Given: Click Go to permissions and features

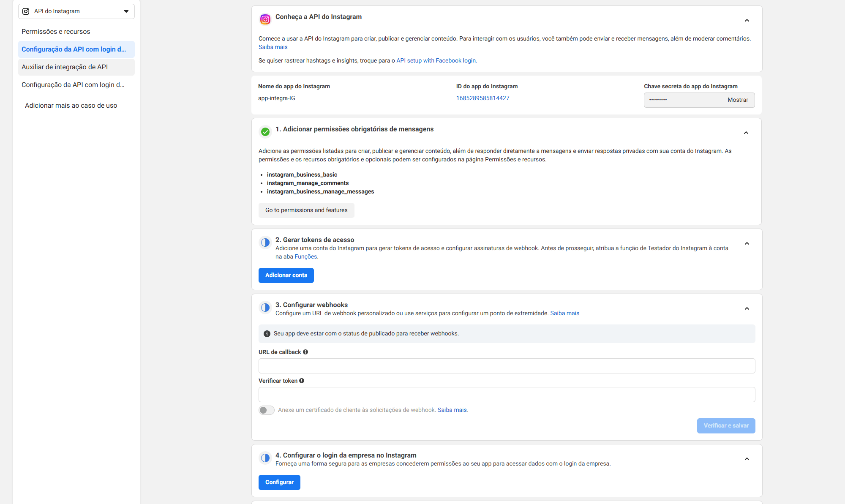Looking at the screenshot, I should [x=306, y=210].
